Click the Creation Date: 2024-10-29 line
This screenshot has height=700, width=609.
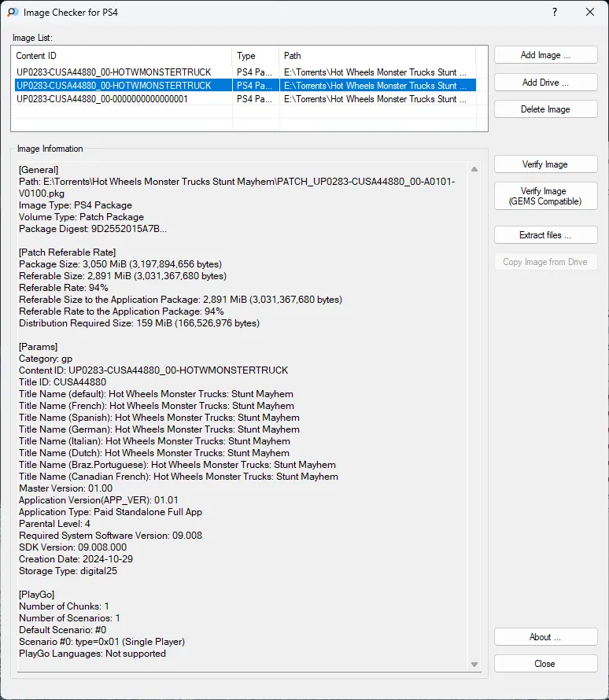click(x=76, y=559)
